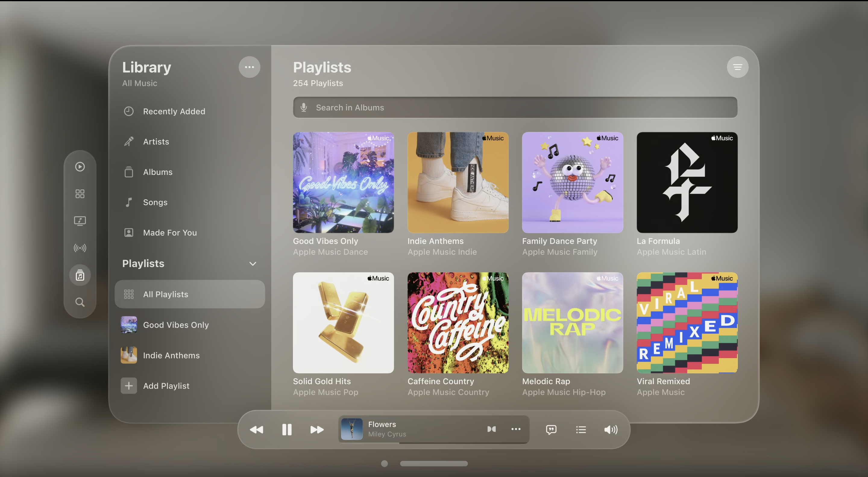Open the now playing more options

[516, 429]
